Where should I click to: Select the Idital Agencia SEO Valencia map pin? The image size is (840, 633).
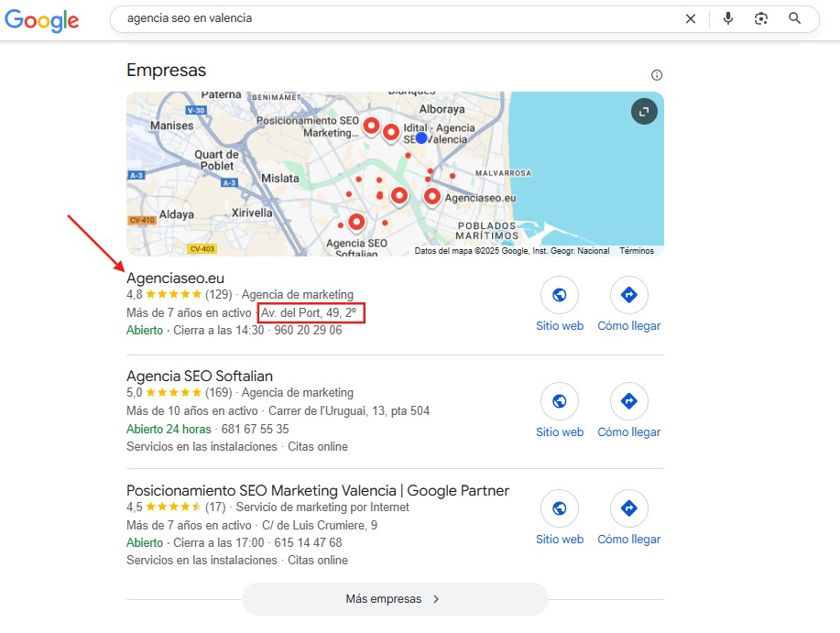(x=391, y=132)
